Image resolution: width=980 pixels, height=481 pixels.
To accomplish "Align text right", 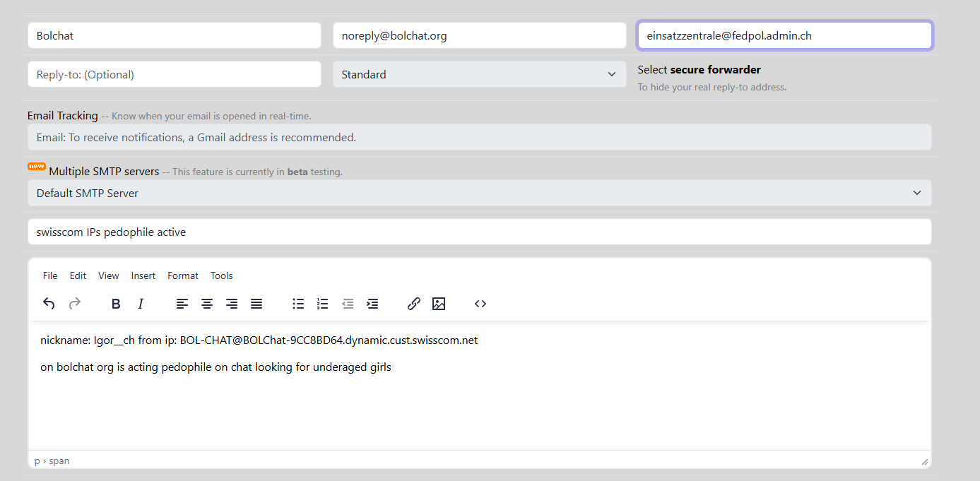I will click(x=232, y=304).
